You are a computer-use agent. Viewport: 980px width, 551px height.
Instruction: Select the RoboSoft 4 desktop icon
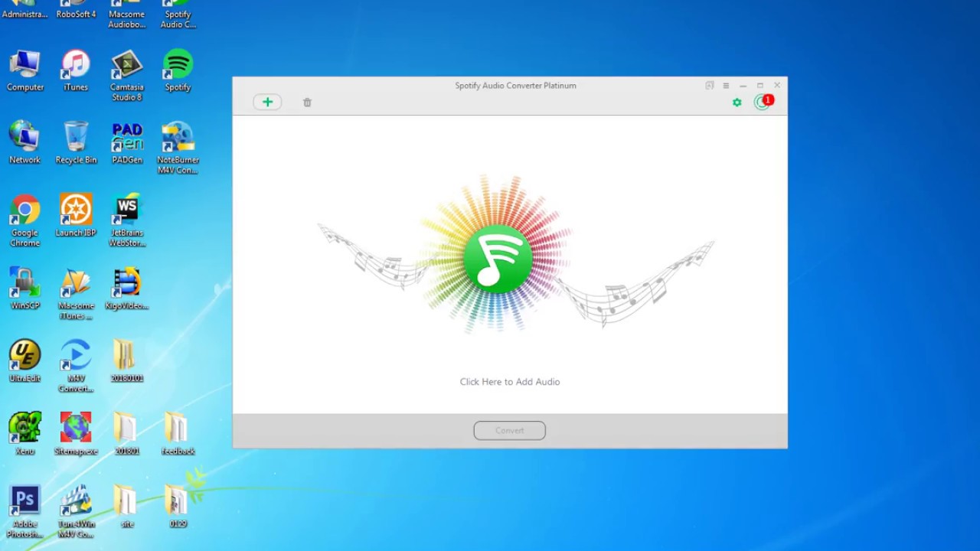pyautogui.click(x=76, y=9)
